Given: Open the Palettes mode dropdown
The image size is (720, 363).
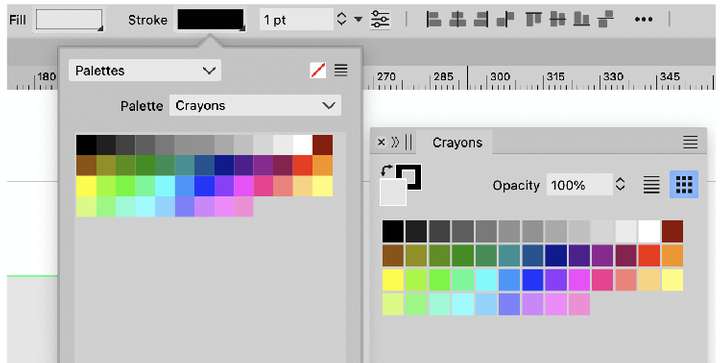Looking at the screenshot, I should pyautogui.click(x=145, y=71).
